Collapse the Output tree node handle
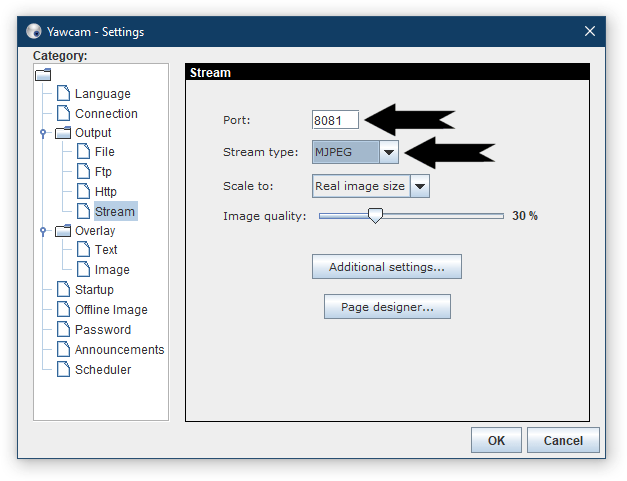The width and height of the screenshot is (627, 481). point(43,133)
